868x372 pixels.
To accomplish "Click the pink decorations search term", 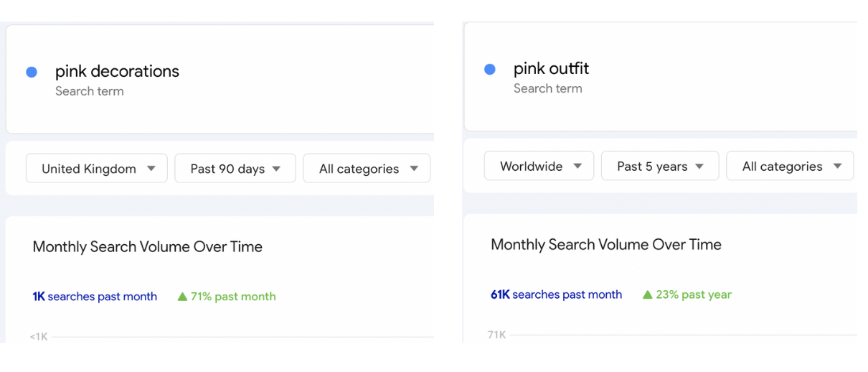I will (x=117, y=71).
